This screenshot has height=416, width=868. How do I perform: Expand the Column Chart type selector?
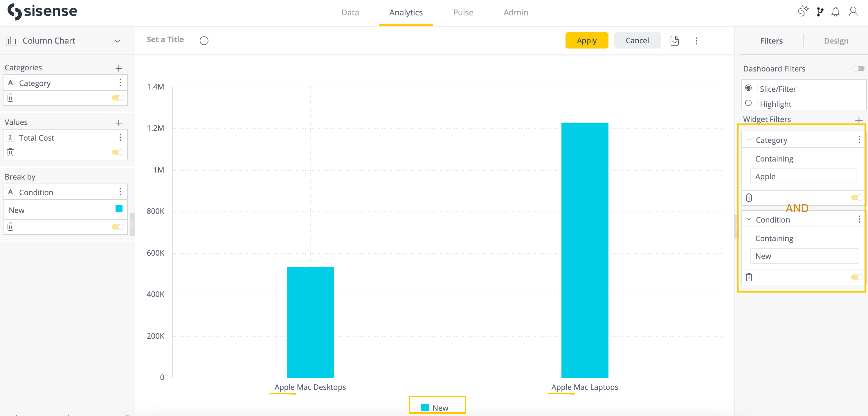117,41
